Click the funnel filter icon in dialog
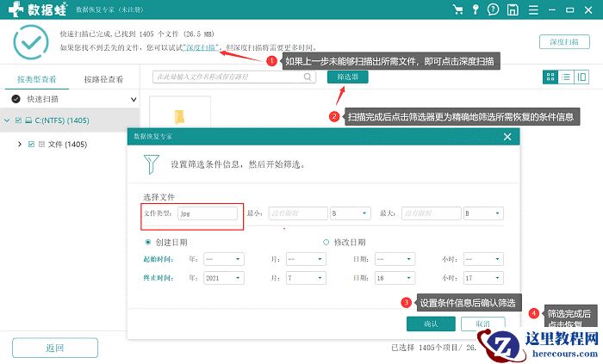 point(151,164)
